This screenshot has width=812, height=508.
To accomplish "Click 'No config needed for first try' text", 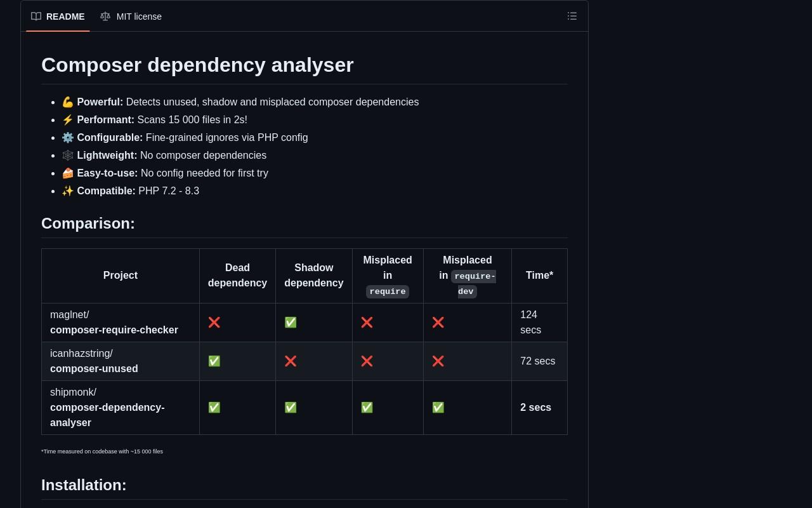I will tap(204, 173).
